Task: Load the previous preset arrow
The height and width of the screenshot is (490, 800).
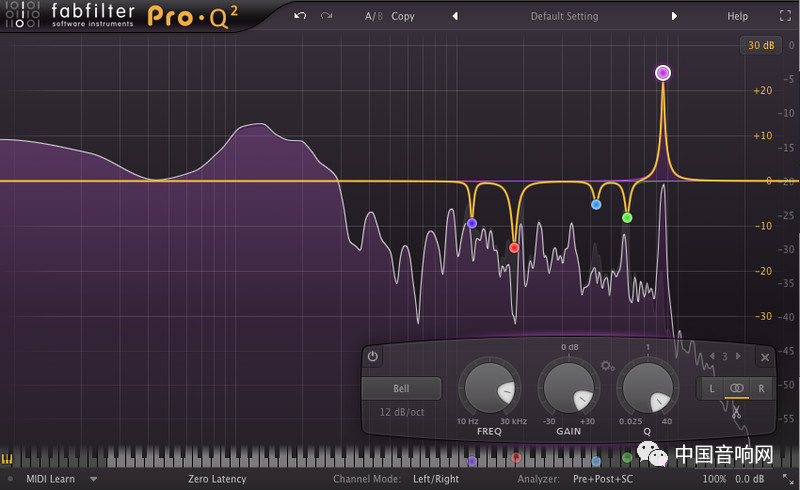Action: 455,16
